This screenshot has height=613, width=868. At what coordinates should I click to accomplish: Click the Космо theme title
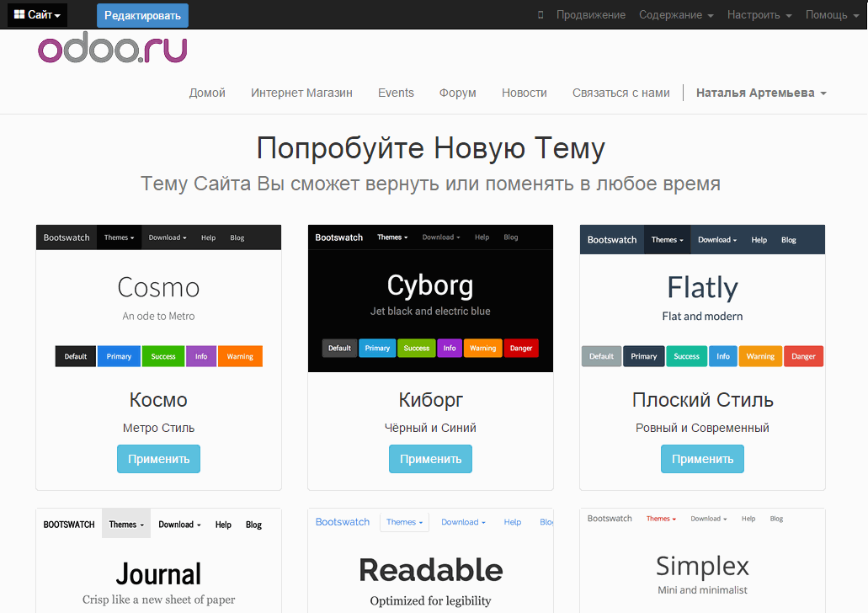coord(158,400)
